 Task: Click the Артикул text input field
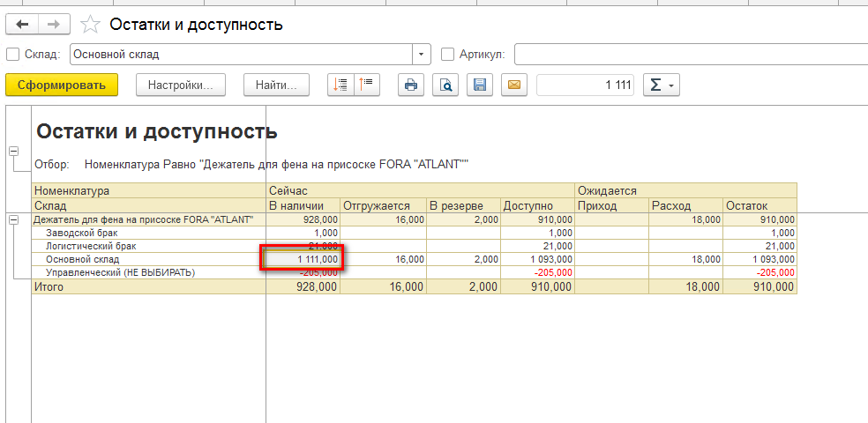[x=688, y=55]
